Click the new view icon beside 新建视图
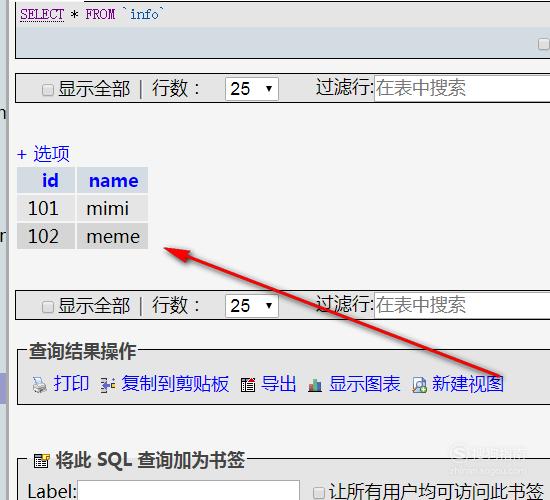 [x=420, y=385]
